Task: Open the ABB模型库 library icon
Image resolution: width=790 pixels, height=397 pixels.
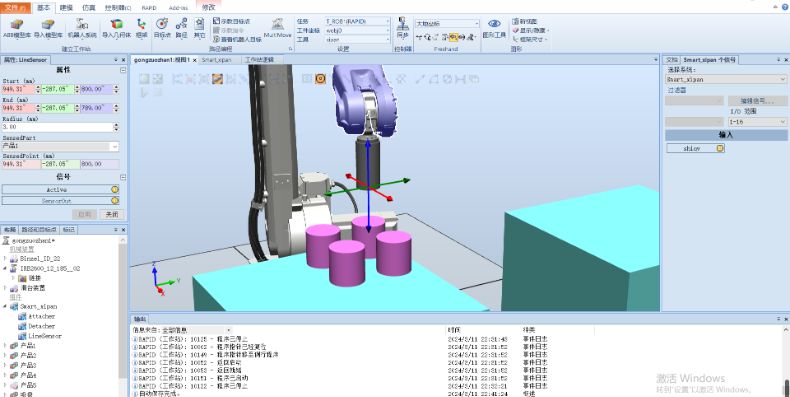Action: tap(17, 28)
